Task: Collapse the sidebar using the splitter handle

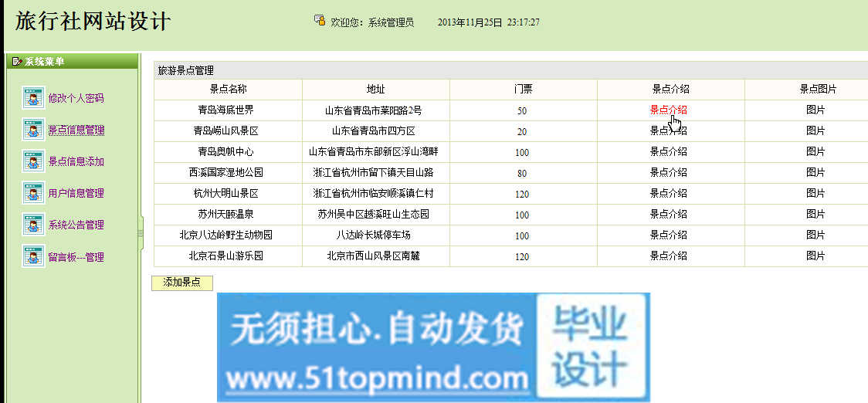Action: [x=141, y=233]
